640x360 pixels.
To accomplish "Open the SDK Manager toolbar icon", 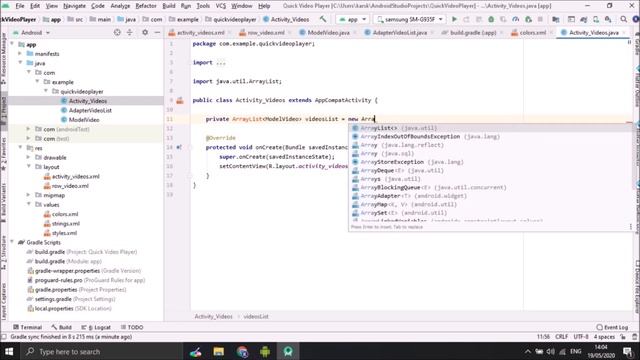I will pos(608,19).
